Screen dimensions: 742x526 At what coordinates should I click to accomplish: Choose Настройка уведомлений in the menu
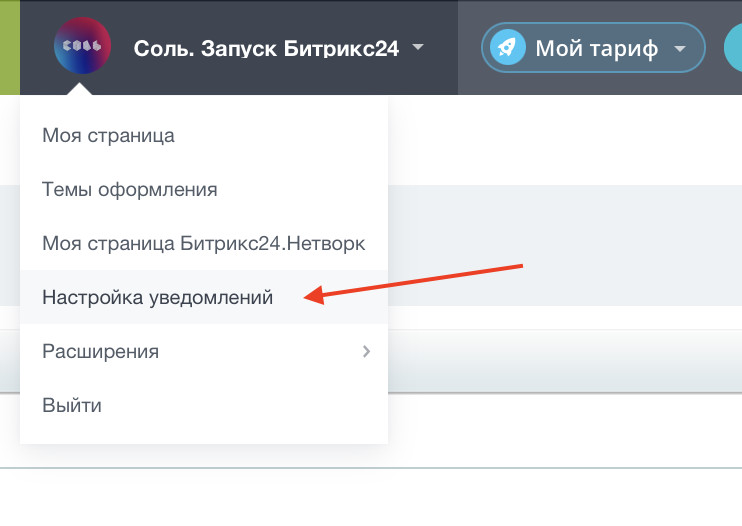point(204,298)
